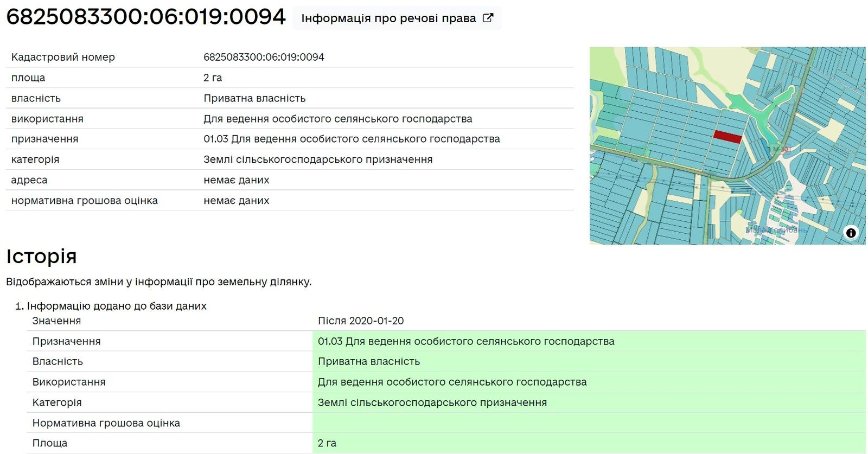Click Інформацію додано до бази даних entry
Screen dimensions: 868x454
tap(117, 306)
